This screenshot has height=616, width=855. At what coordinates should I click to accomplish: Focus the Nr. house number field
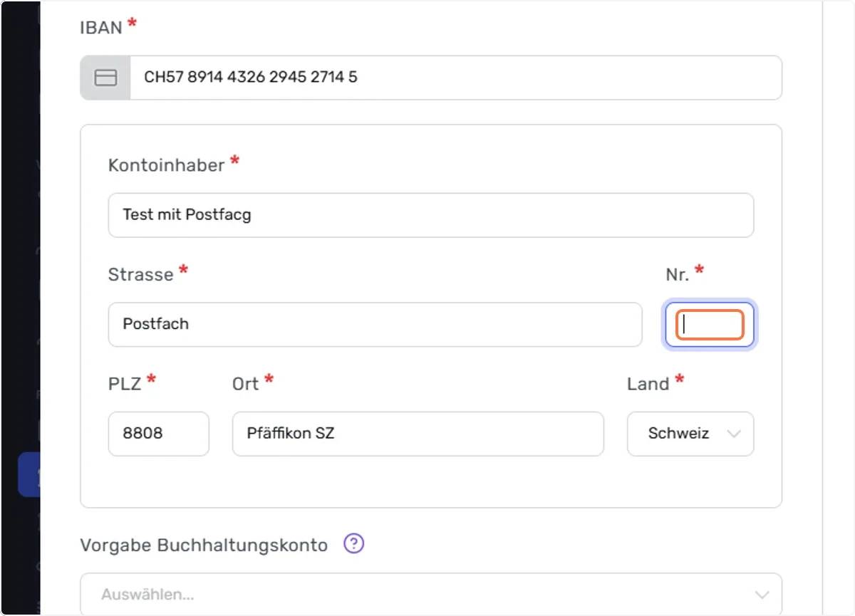(710, 325)
